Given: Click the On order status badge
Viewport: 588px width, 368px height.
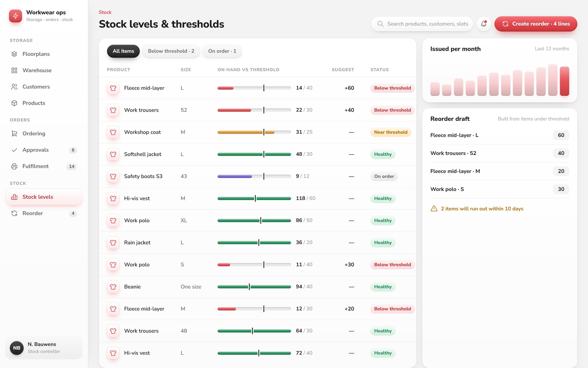Looking at the screenshot, I should [x=384, y=176].
